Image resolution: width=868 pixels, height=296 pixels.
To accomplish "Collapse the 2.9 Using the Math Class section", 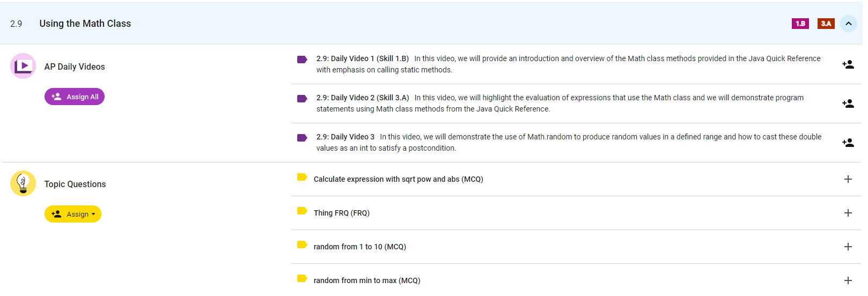I will (x=848, y=24).
